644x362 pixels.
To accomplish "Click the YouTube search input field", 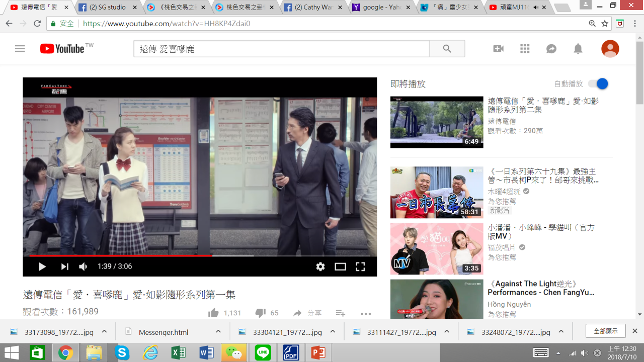I will pyautogui.click(x=282, y=49).
